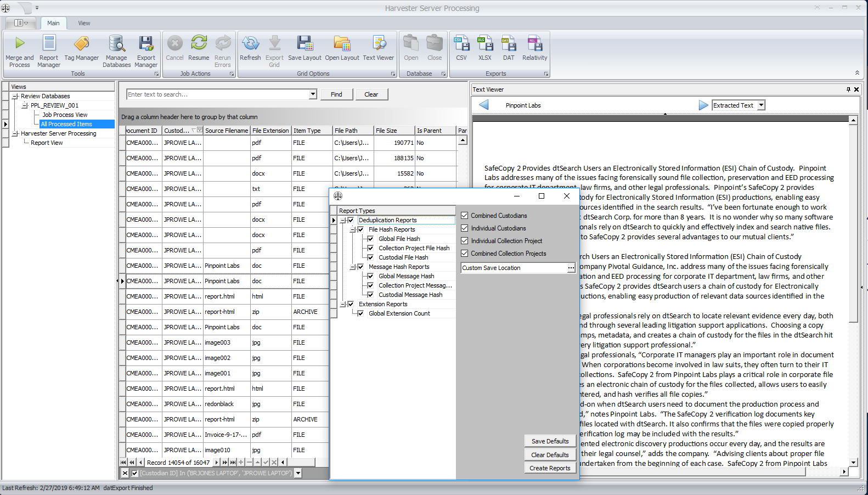This screenshot has width=868, height=495.
Task: Uncheck Combined Collection Projects option
Action: point(465,254)
